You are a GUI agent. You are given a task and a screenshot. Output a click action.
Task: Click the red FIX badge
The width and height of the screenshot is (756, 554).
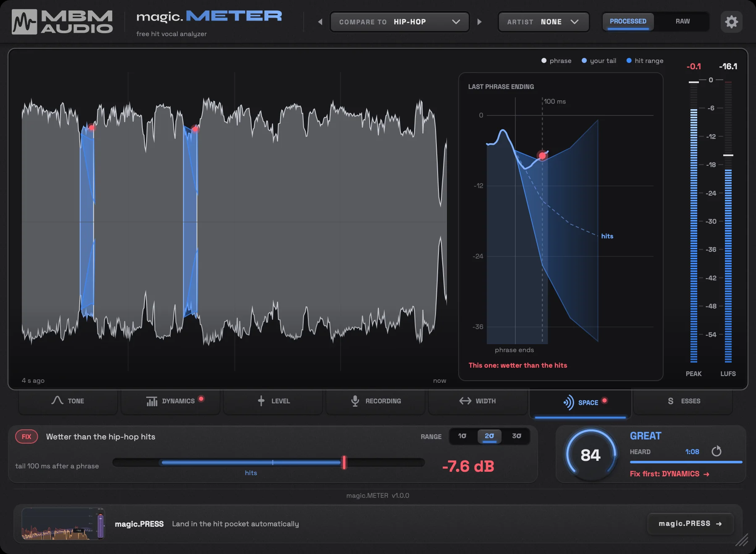coord(26,436)
